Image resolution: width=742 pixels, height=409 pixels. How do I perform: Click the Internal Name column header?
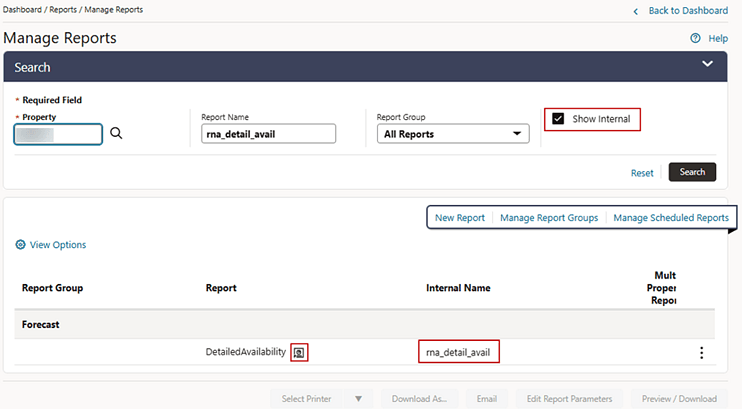coord(458,288)
